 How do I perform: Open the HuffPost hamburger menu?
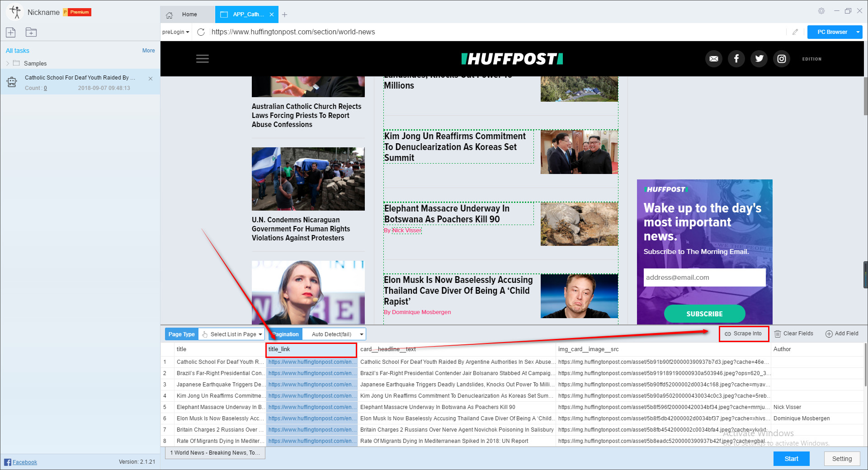click(202, 59)
